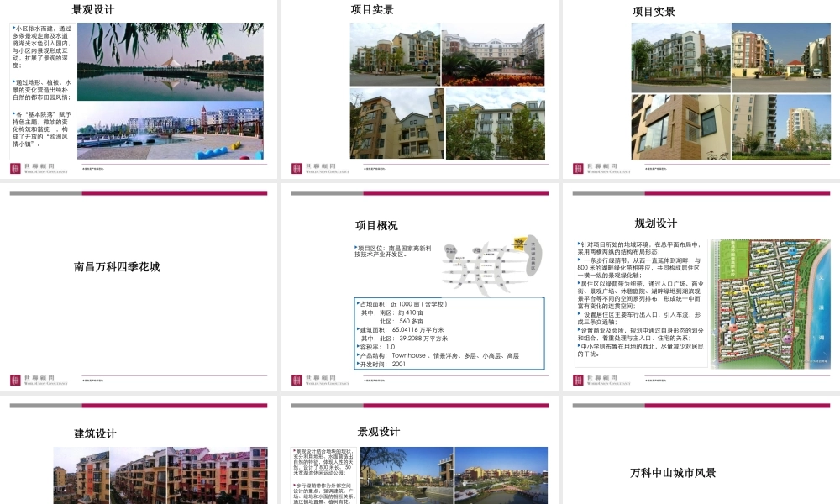Select the colored site plan with blue lake
Image resolution: width=840 pixels, height=504 pixels.
pyautogui.click(x=770, y=304)
